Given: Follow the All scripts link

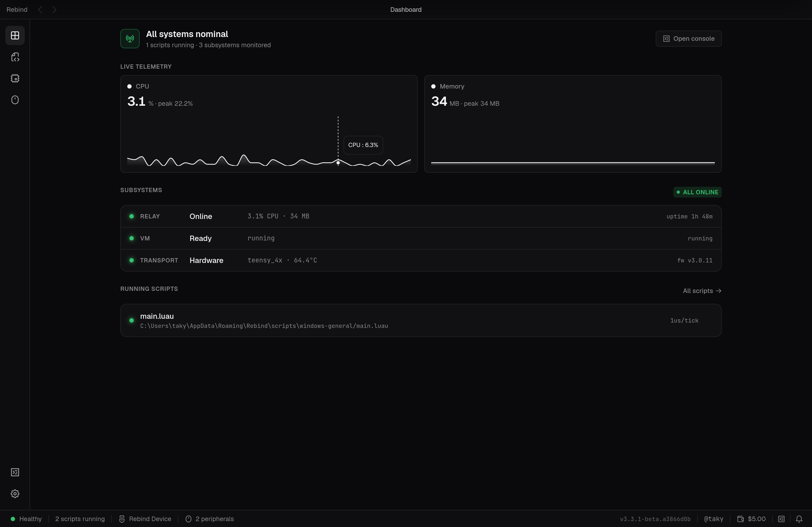Looking at the screenshot, I should pyautogui.click(x=702, y=291).
